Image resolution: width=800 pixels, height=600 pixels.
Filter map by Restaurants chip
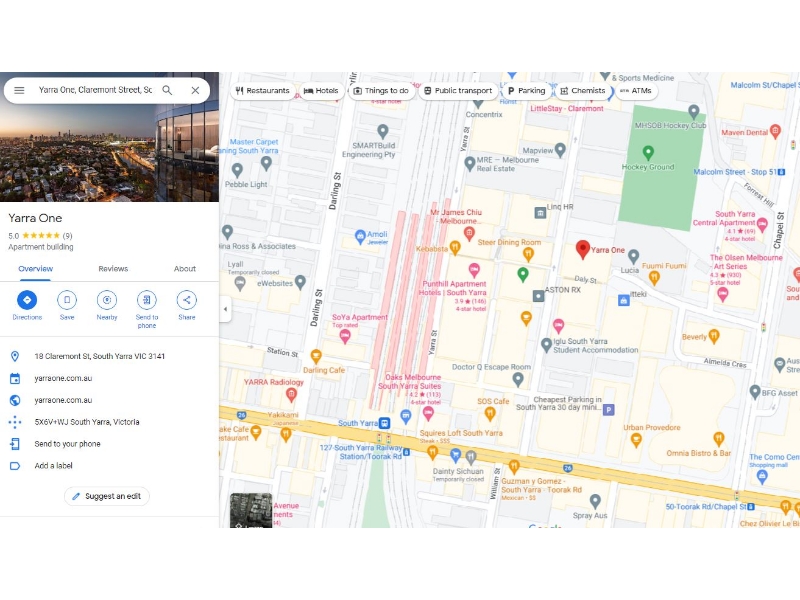click(262, 91)
